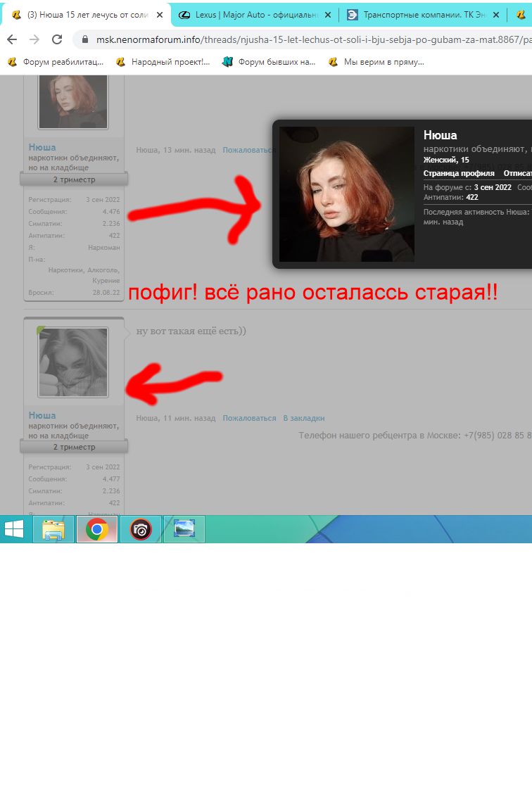Reload the current forum page
532x798 pixels.
pos(57,39)
